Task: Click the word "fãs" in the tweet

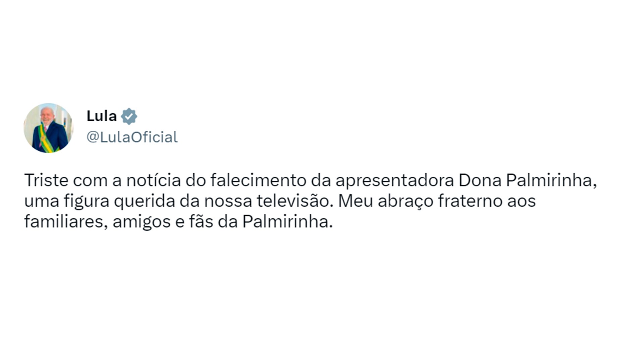Action: click(x=201, y=222)
